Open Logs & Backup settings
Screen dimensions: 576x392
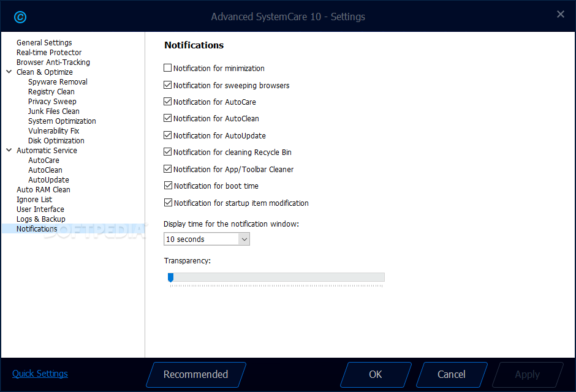[41, 219]
